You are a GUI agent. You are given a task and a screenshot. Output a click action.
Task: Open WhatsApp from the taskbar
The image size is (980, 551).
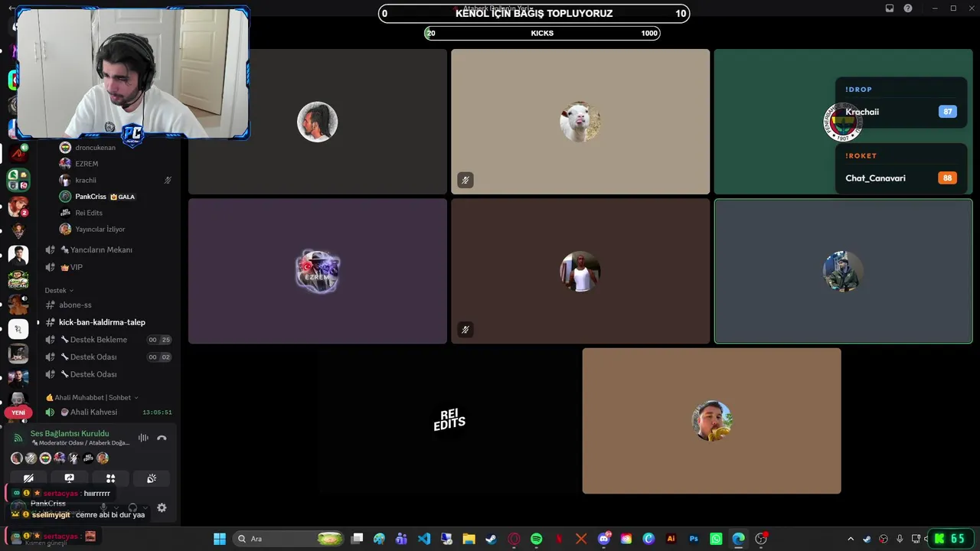(716, 539)
